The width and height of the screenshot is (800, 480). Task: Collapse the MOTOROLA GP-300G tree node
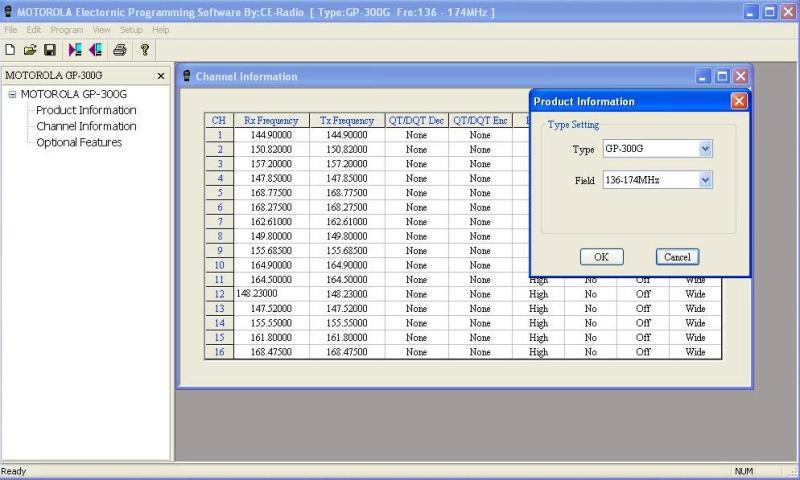coord(12,94)
